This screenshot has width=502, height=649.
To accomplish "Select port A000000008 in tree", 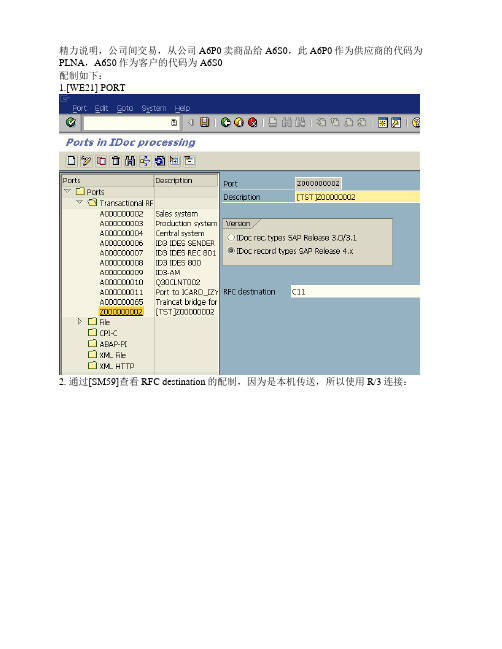I will tap(121, 263).
